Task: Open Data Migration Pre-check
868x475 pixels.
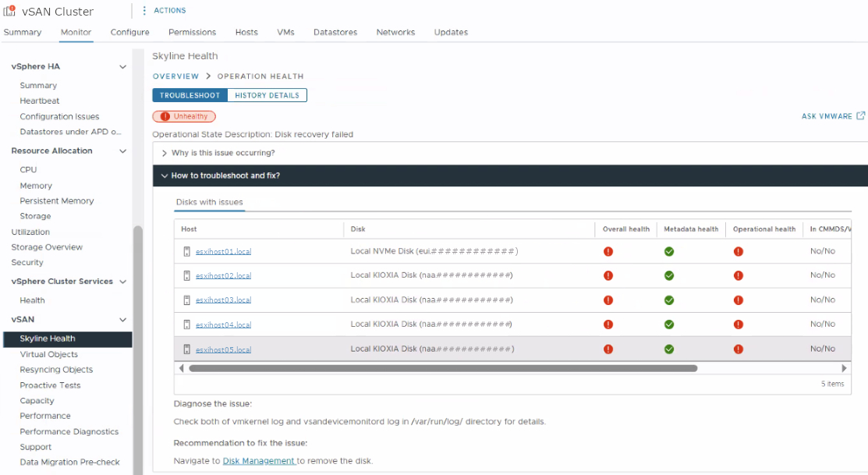Action: point(69,463)
